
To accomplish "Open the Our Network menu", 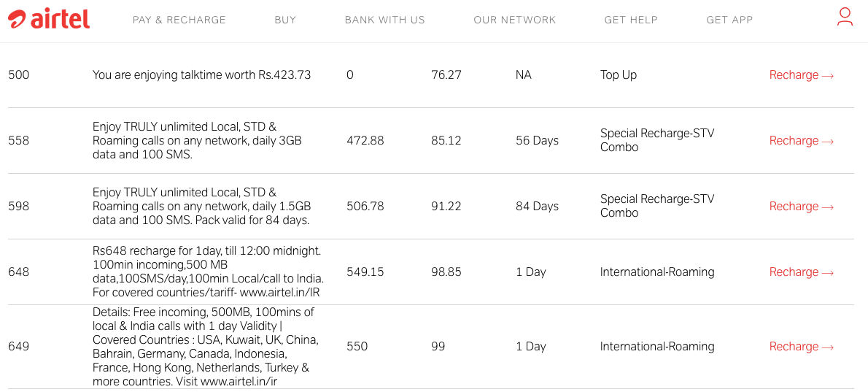I will [x=514, y=20].
